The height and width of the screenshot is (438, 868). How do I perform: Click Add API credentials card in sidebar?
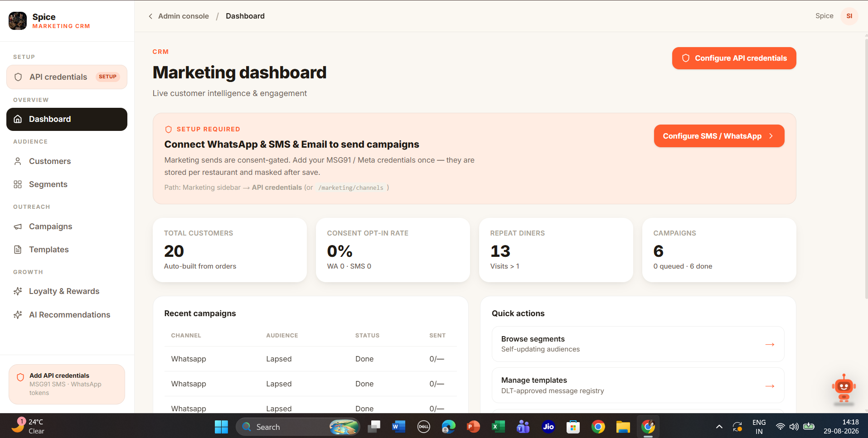pyautogui.click(x=67, y=384)
